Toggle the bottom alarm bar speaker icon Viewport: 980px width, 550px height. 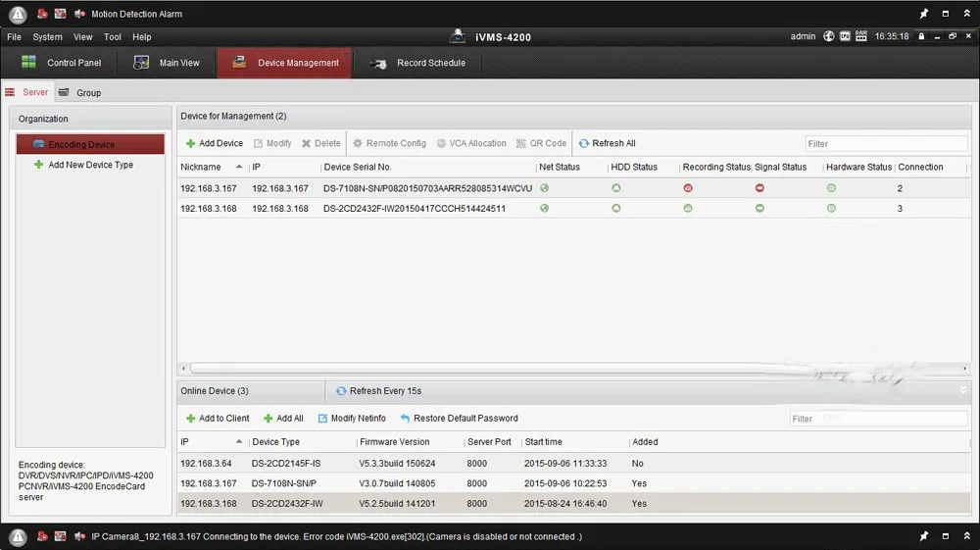click(x=79, y=535)
